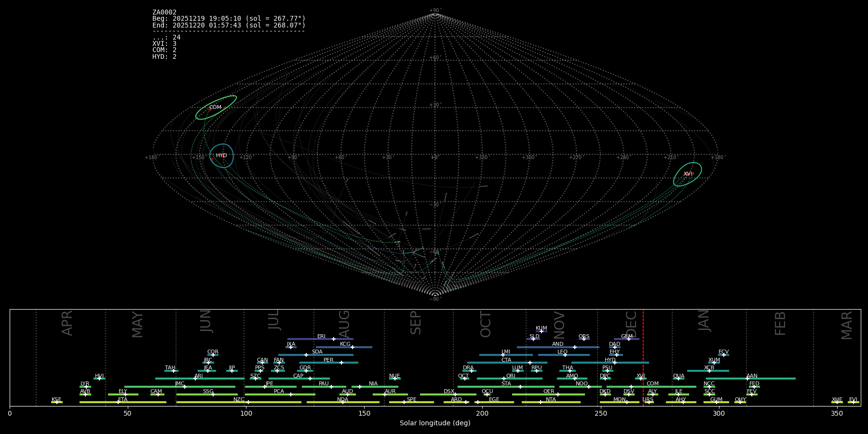The width and height of the screenshot is (868, 434).
Task: Select the End: 20251220 end time line
Action: pos(229,26)
